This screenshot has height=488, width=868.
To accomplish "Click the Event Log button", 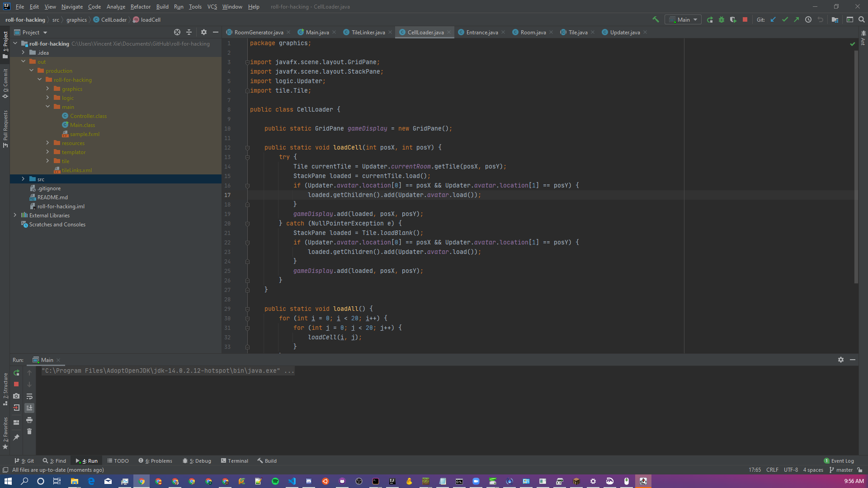I will pos(839,461).
